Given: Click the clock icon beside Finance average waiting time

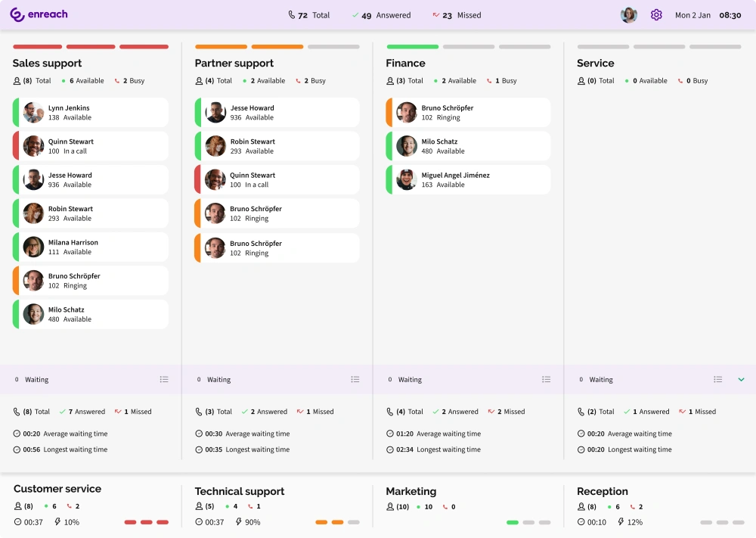Looking at the screenshot, I should coord(389,433).
